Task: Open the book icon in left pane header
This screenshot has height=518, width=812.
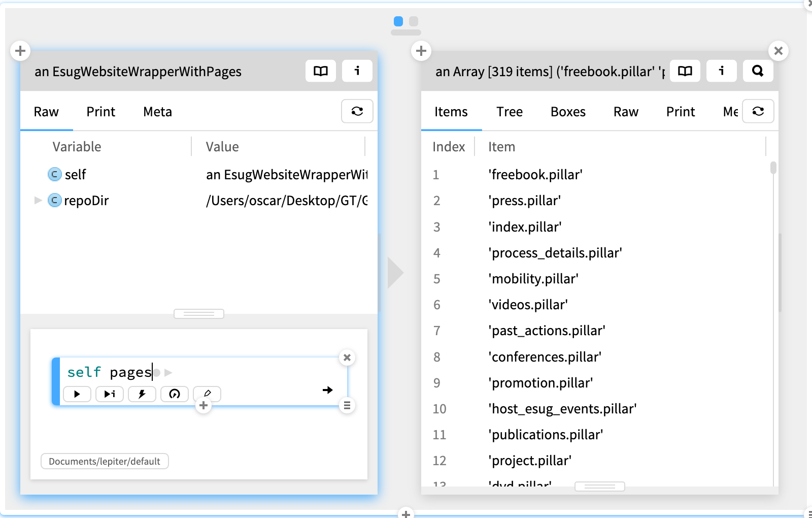Action: click(321, 71)
